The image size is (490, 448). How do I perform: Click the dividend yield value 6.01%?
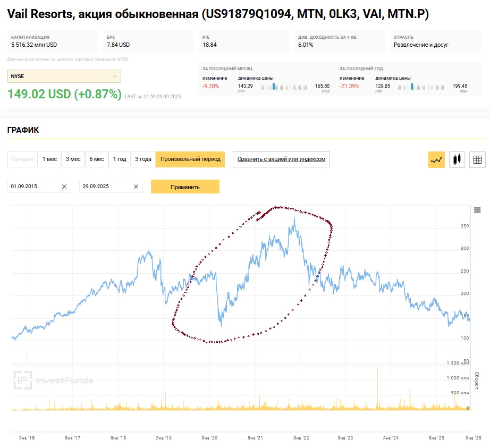pyautogui.click(x=306, y=45)
